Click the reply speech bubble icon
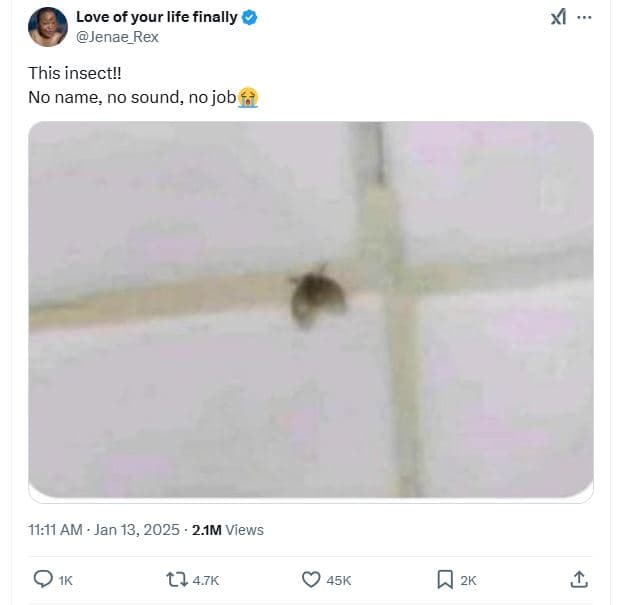 43,579
